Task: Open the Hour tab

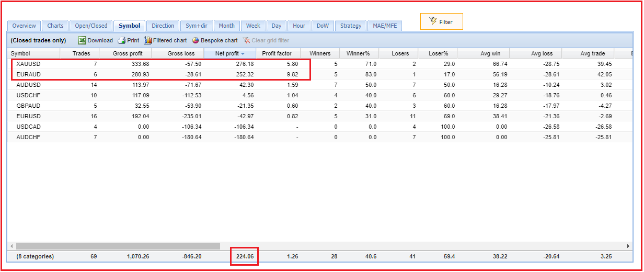Action: 299,26
